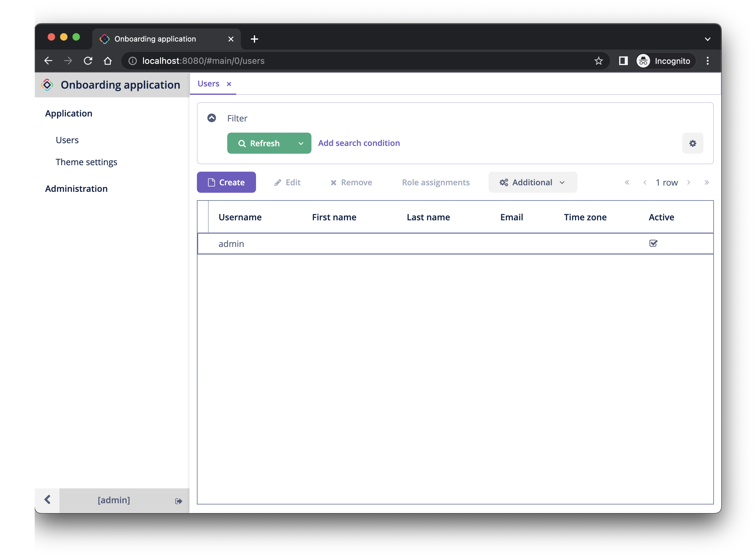This screenshot has height=559, width=756.
Task: Toggle the admin user Active checkbox
Action: point(653,243)
